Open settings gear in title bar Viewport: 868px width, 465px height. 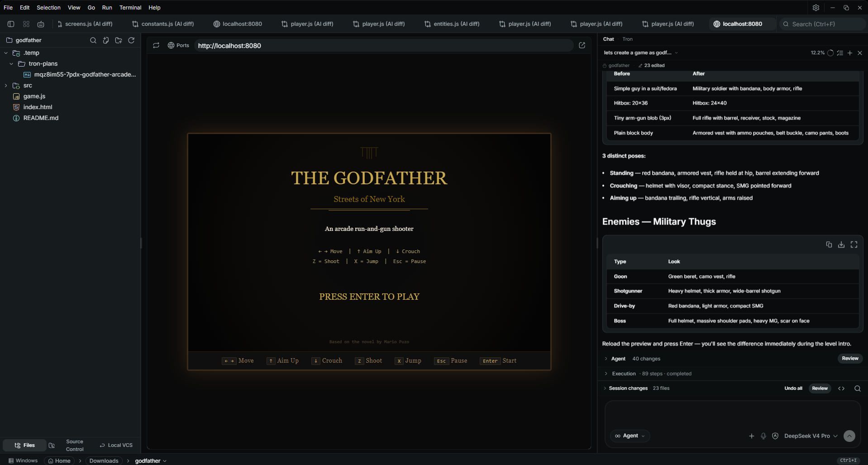816,8
